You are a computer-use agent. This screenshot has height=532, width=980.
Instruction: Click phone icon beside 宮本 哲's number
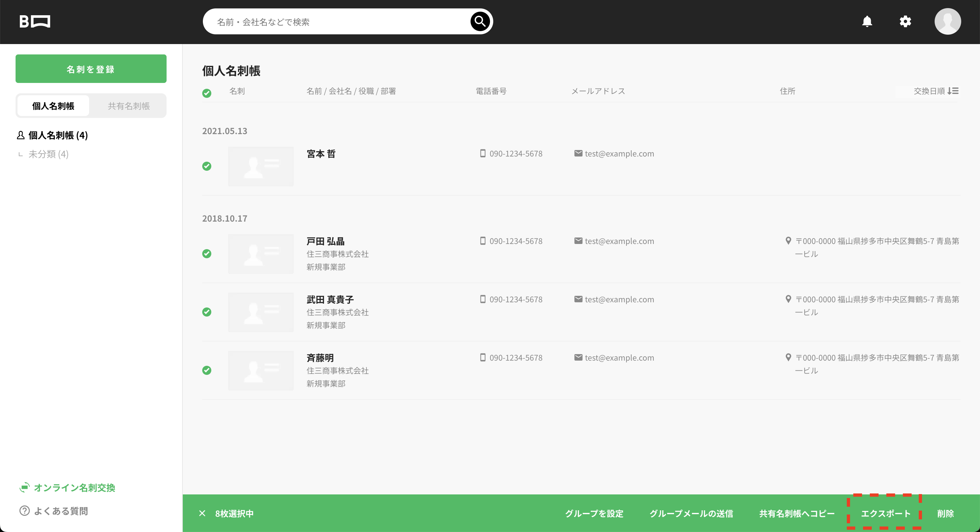tap(483, 153)
